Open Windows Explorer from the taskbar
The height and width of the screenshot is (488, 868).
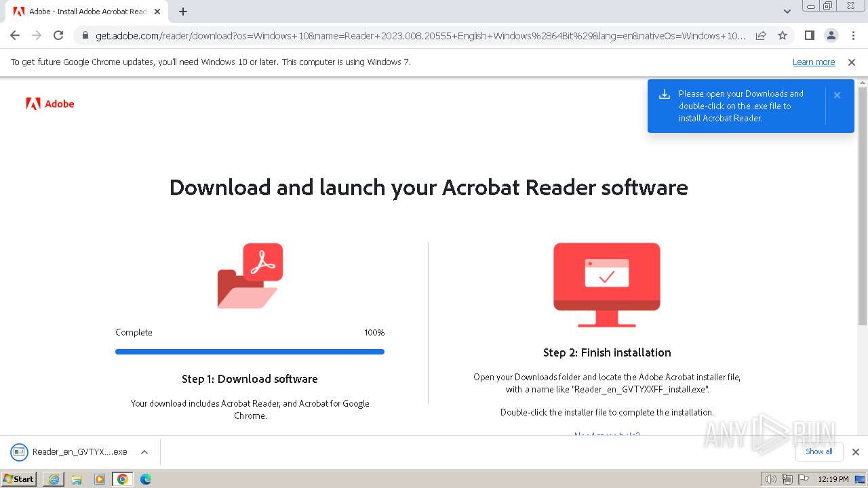point(77,479)
